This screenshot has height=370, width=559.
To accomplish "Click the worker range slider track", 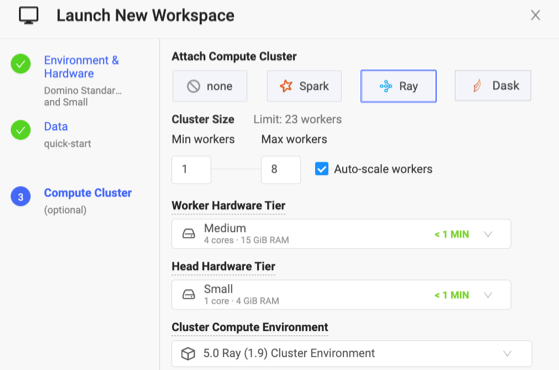I will 236,169.
